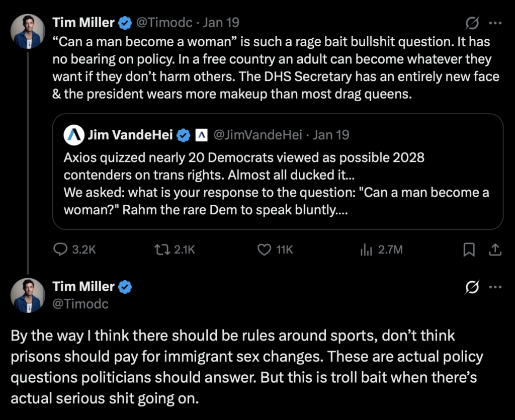Open the three-dot menu on the second tweet
The width and height of the screenshot is (515, 420).
[495, 287]
